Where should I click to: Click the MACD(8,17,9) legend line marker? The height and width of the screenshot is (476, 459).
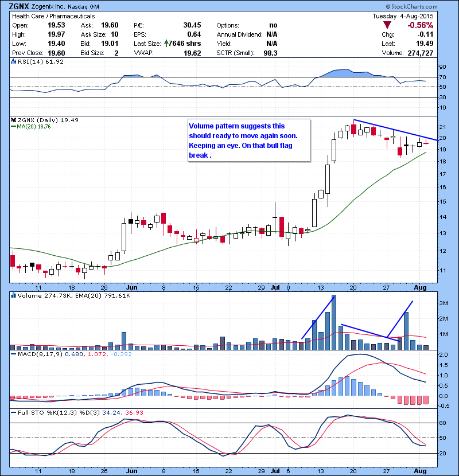pyautogui.click(x=13, y=354)
